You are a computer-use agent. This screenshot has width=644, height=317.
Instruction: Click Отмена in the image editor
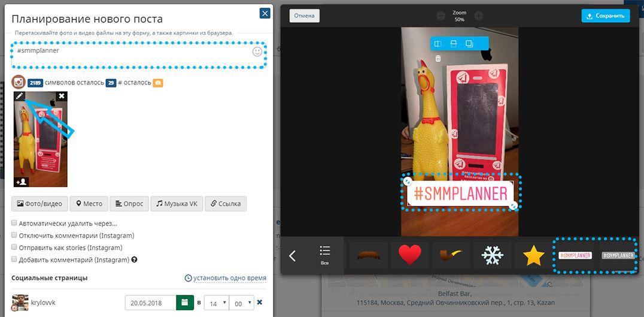[304, 16]
